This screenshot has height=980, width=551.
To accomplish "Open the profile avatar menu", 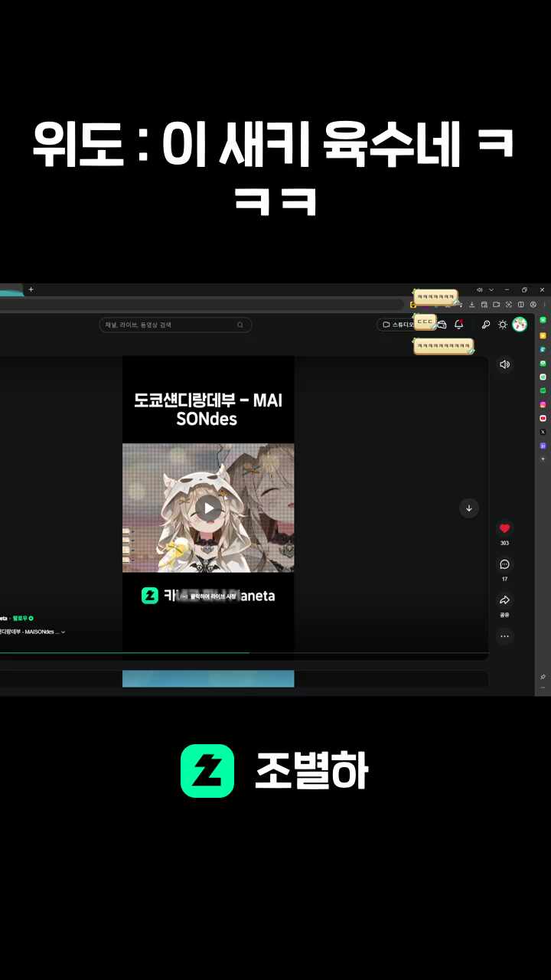I will point(520,325).
